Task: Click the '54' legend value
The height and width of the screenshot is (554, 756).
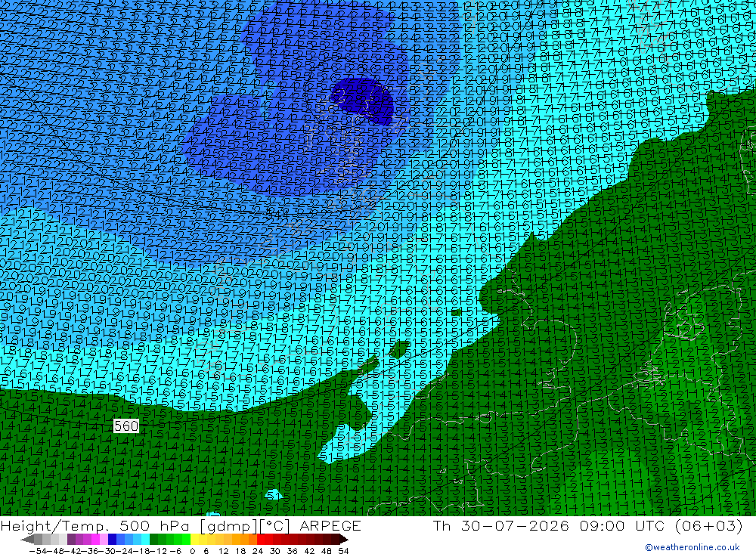Action: pos(343,551)
